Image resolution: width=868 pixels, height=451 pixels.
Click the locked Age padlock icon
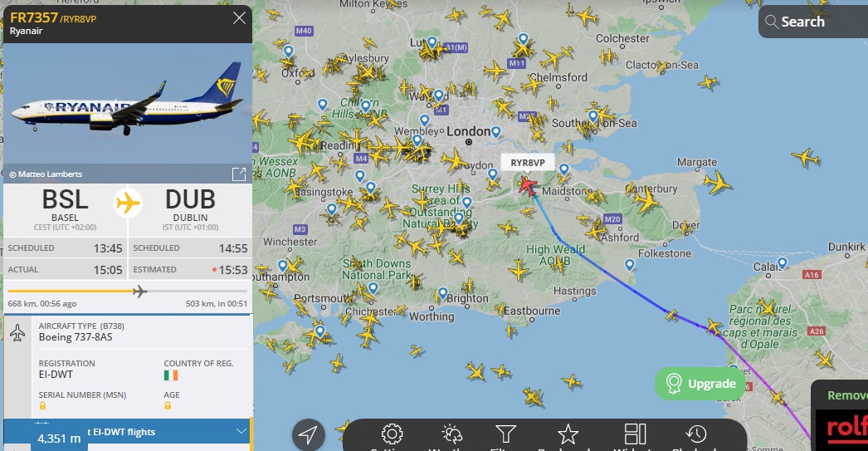click(x=167, y=406)
